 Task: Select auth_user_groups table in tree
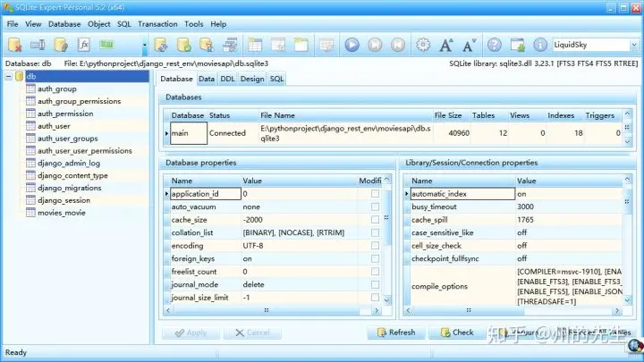pos(68,139)
